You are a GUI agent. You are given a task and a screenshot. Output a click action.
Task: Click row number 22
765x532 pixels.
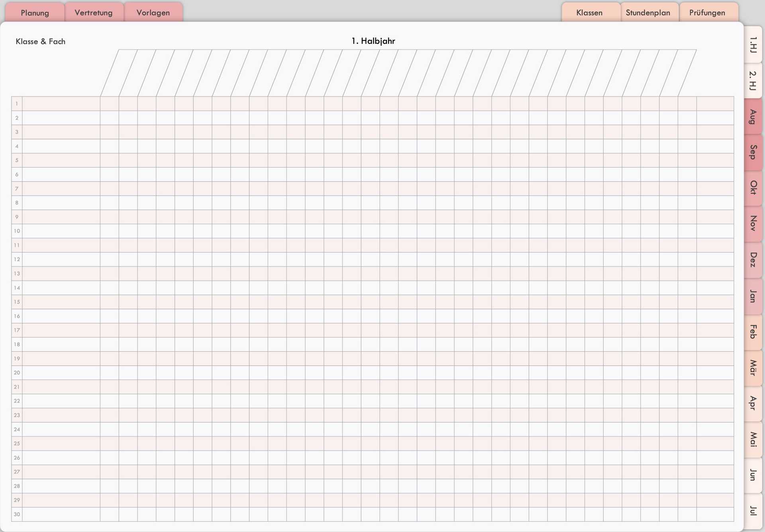click(x=17, y=401)
